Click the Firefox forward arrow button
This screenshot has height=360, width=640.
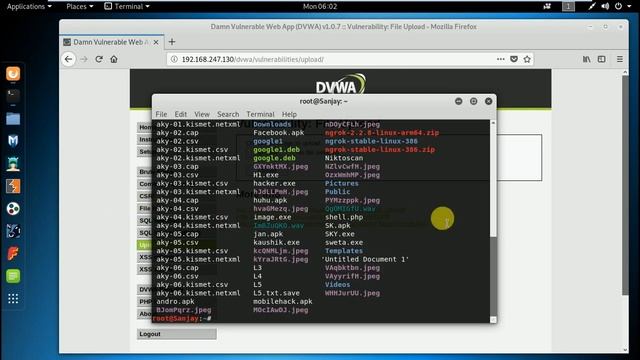[x=84, y=59]
